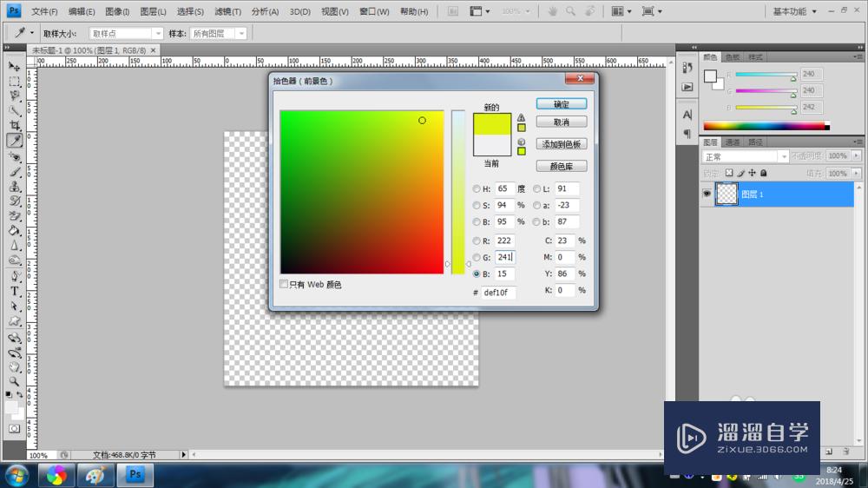Select the Zoom magnifier tool in toolbox
The height and width of the screenshot is (488, 868).
pos(15,380)
